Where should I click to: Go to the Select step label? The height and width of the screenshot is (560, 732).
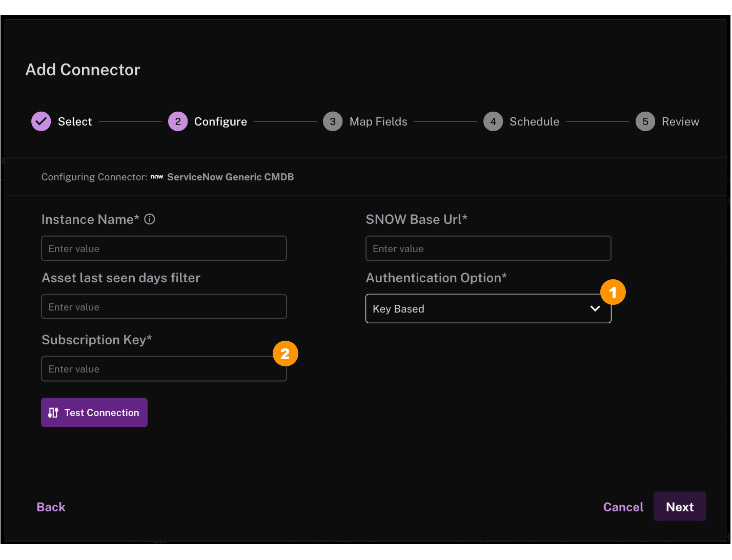(75, 121)
